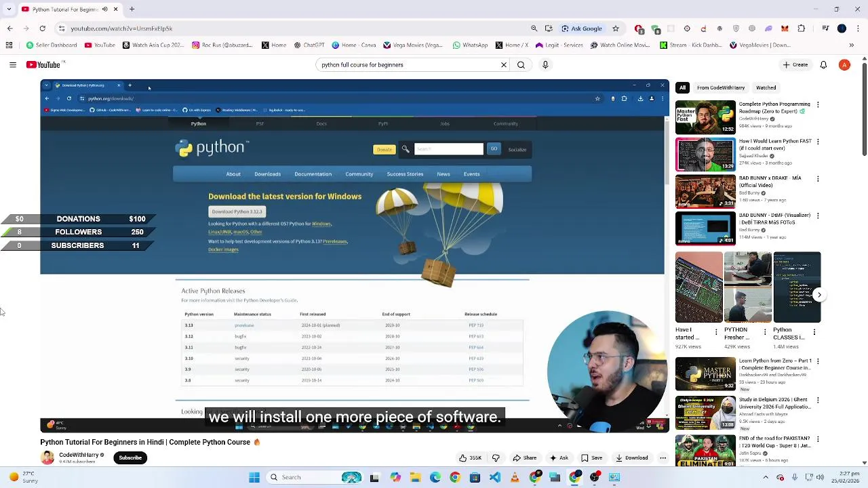Viewport: 868px width, 488px height.
Task: Show hidden system tray icons
Action: coord(766,477)
